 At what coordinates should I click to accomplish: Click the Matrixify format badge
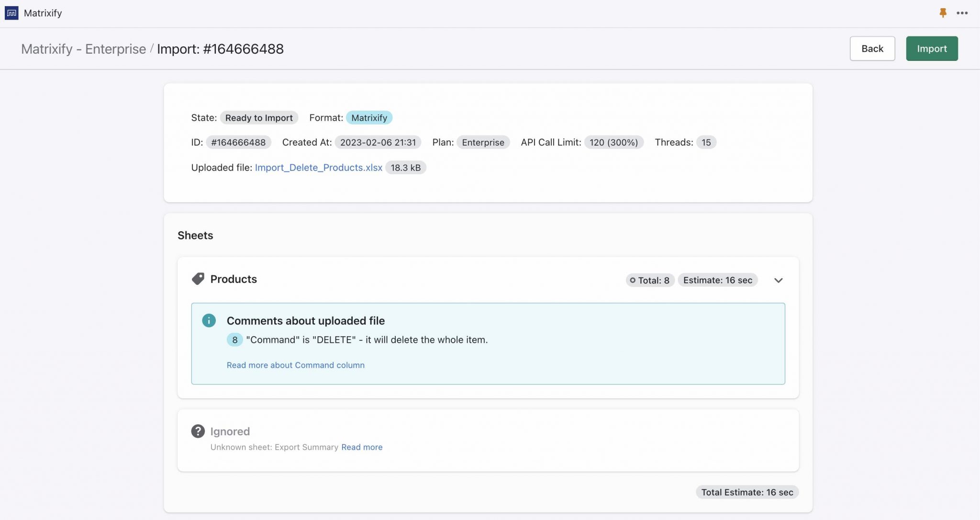point(369,118)
